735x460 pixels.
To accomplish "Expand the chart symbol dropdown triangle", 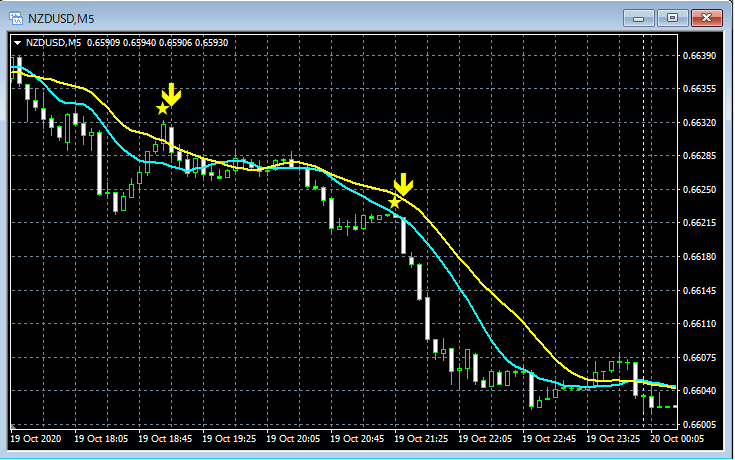I will (x=17, y=43).
